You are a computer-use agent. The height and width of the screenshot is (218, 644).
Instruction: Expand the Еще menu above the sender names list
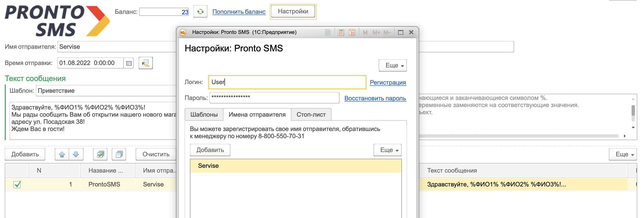(387, 150)
